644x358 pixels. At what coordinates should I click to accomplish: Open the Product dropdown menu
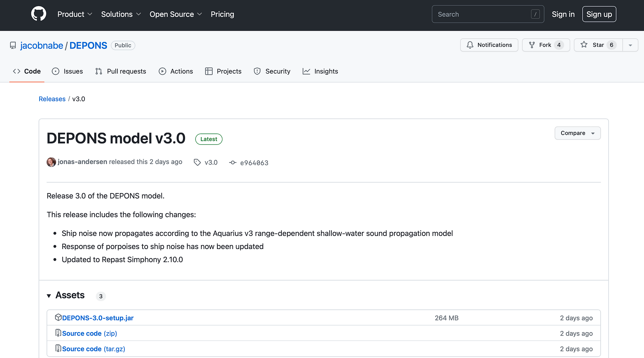tap(74, 14)
